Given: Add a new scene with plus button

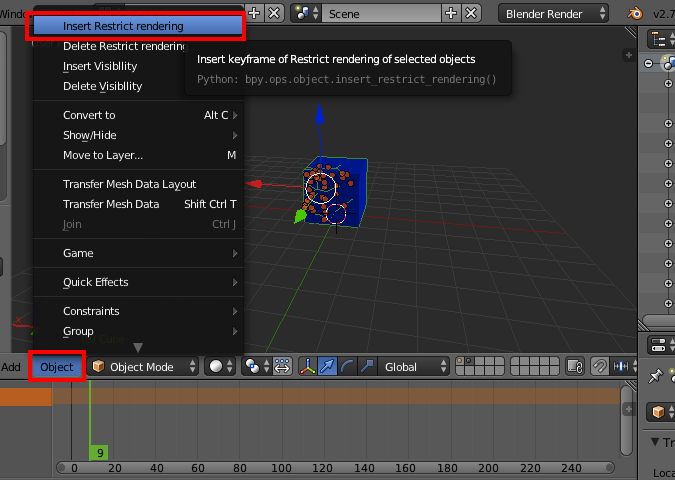Looking at the screenshot, I should point(451,13).
